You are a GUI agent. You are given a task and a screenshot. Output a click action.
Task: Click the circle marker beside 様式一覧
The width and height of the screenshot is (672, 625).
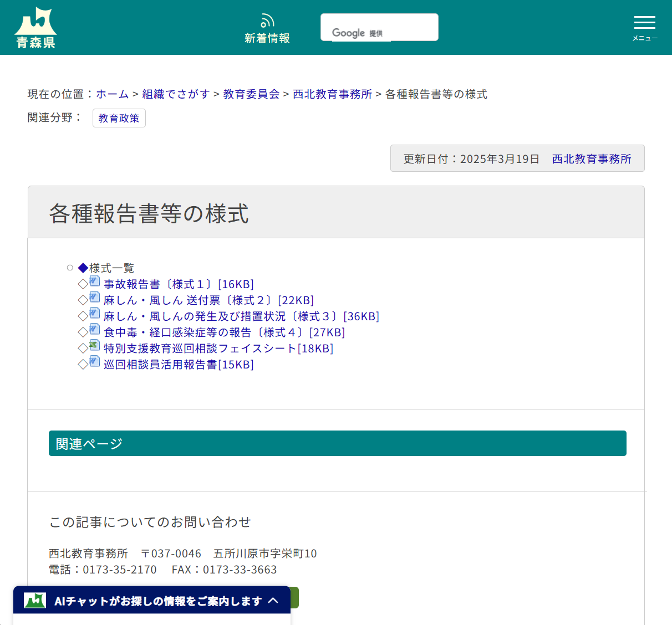point(70,267)
